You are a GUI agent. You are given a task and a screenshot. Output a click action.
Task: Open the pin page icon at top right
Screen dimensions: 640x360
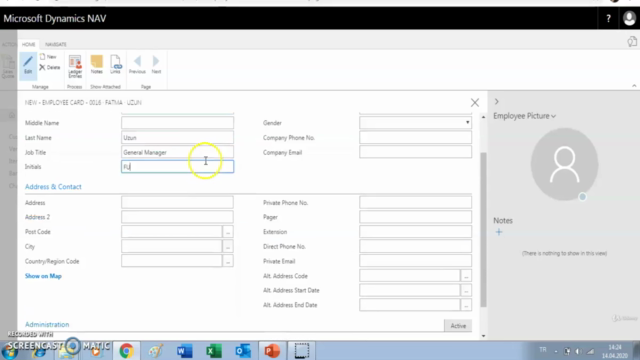[632, 41]
